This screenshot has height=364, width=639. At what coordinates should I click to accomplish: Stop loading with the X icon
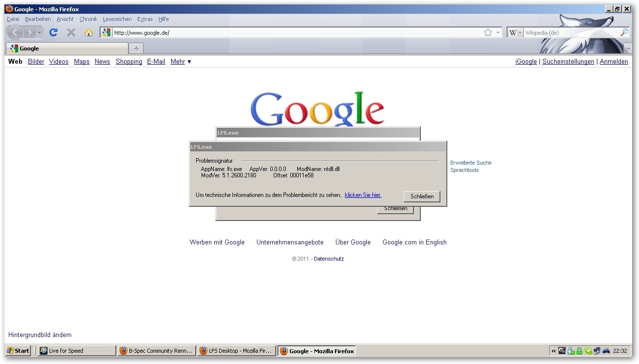click(x=71, y=32)
